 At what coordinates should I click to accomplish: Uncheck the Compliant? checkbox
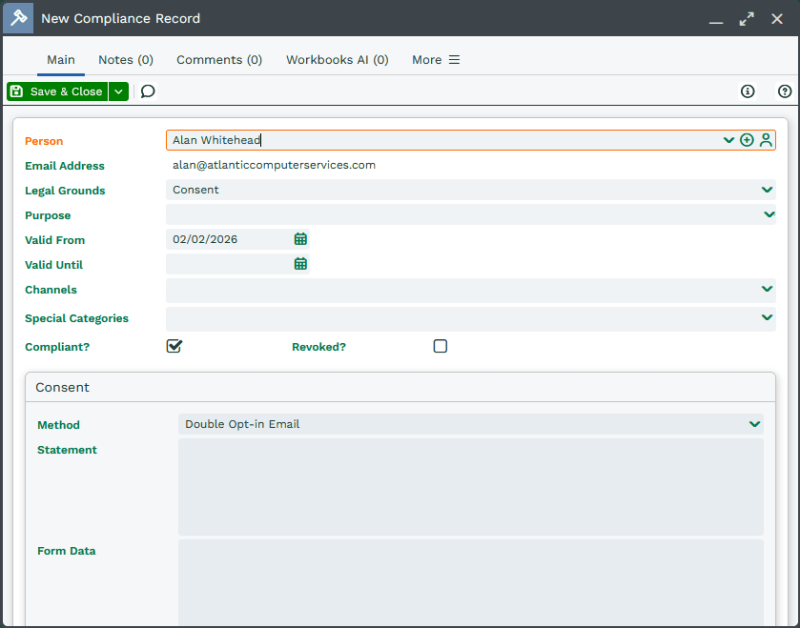point(175,346)
